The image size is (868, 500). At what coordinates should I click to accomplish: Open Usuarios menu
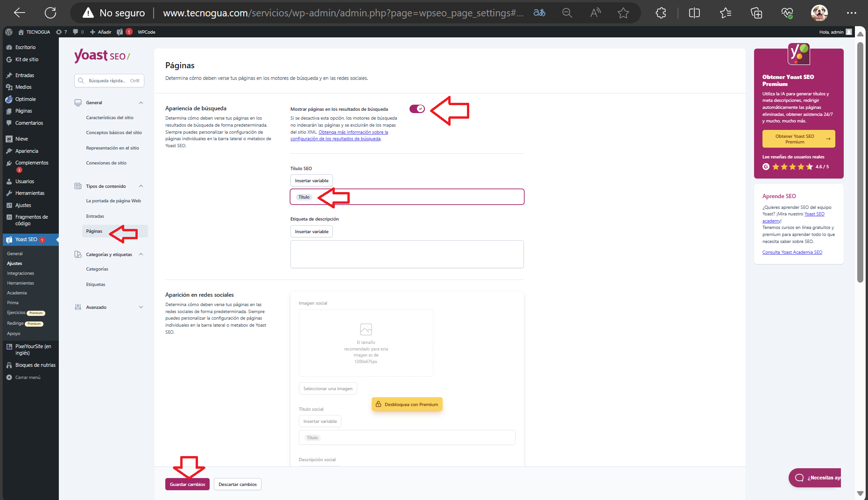(25, 181)
